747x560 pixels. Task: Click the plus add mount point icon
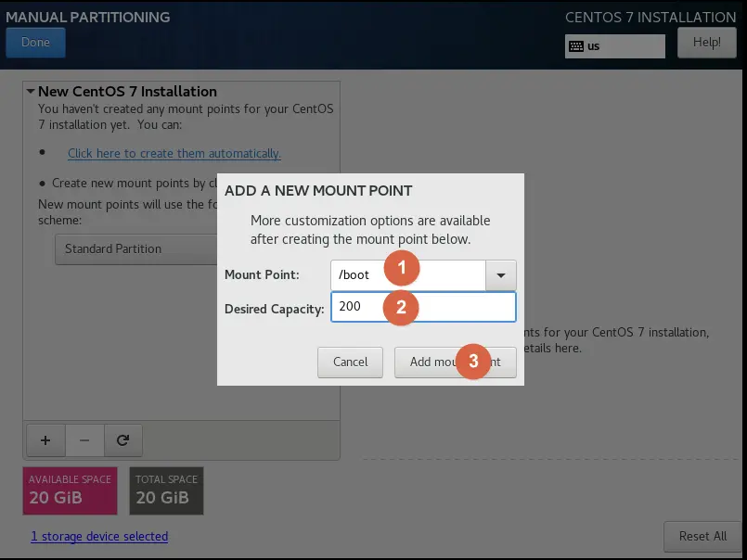45,440
